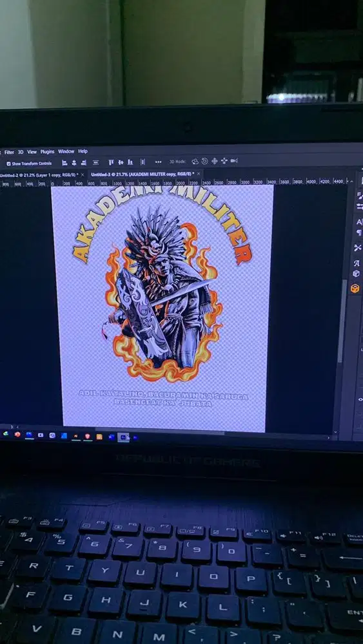The height and width of the screenshot is (644, 363).
Task: Open the three-dots more align options
Action: click(158, 162)
